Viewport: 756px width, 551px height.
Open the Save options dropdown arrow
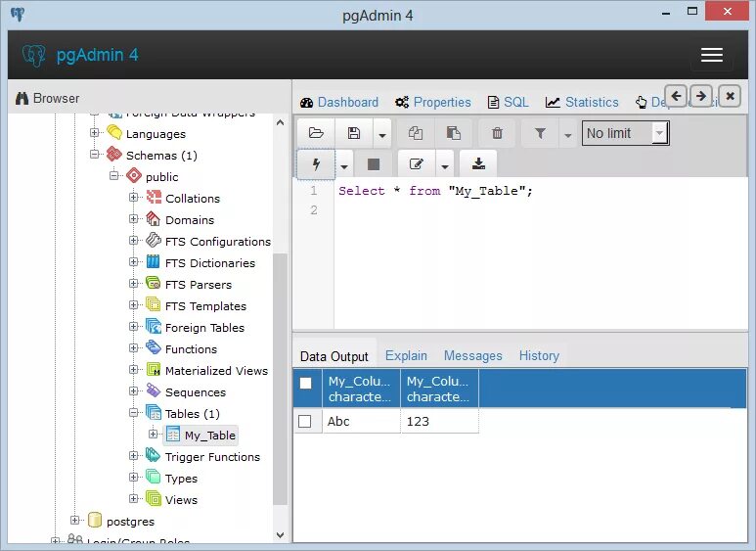click(x=381, y=134)
